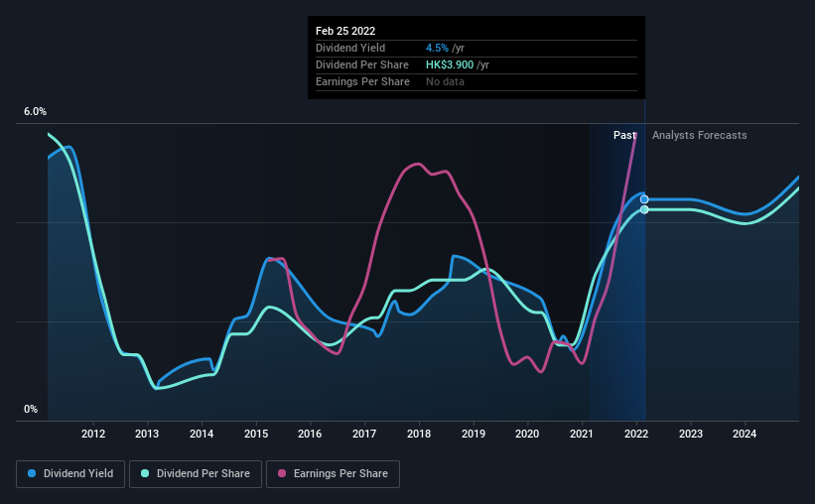Toggle the Earnings Per Share legend button
Screen dimensions: 815x504
(x=333, y=474)
